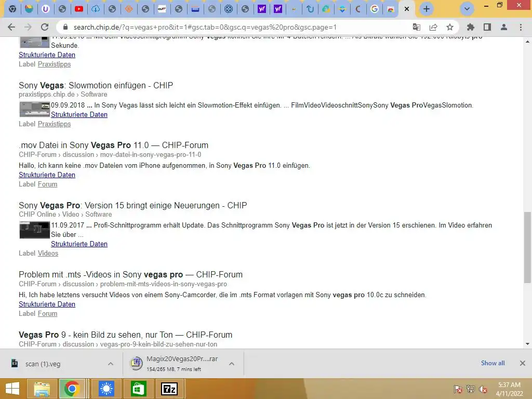Screen dimensions: 532x399
Task: Open the Chrome three-dot menu
Action: point(521,27)
